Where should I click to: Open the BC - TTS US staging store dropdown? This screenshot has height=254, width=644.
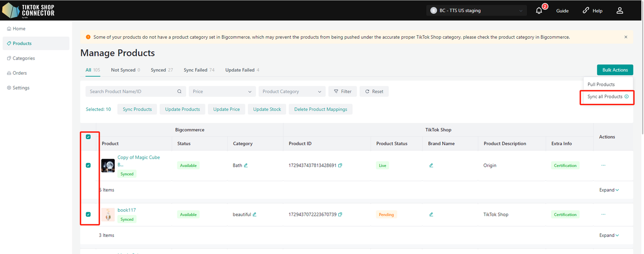point(476,11)
